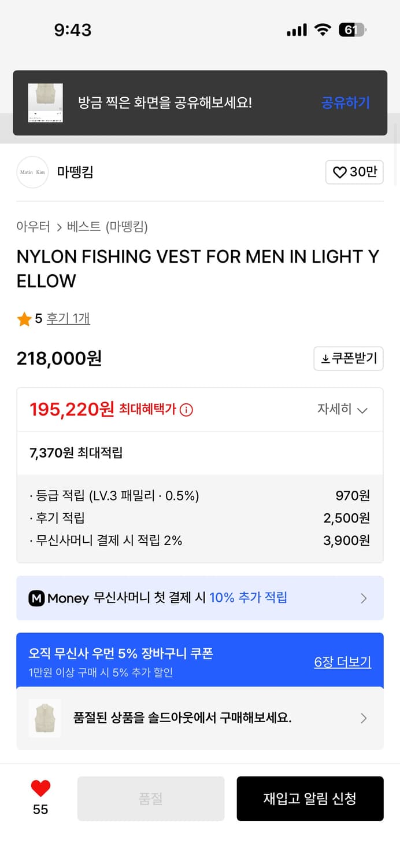Select the coupon download icon on 쿠폰받기
The image size is (400, 868).
click(325, 359)
